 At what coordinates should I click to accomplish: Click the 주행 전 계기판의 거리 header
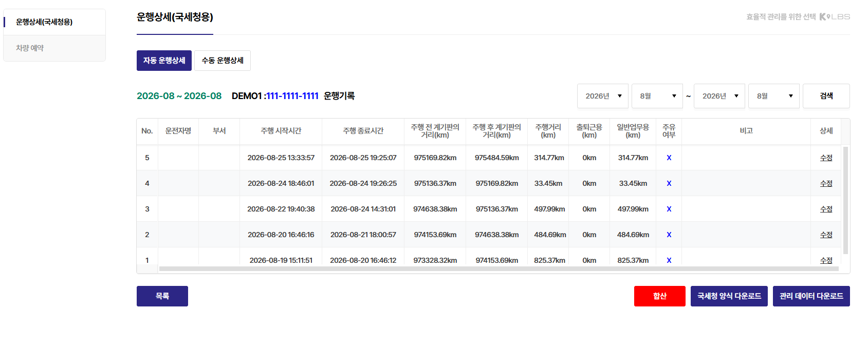[435, 131]
